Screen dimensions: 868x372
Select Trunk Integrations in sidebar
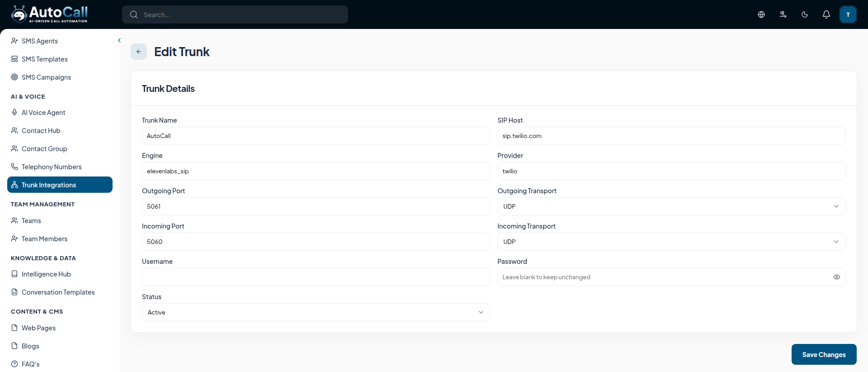coord(60,185)
